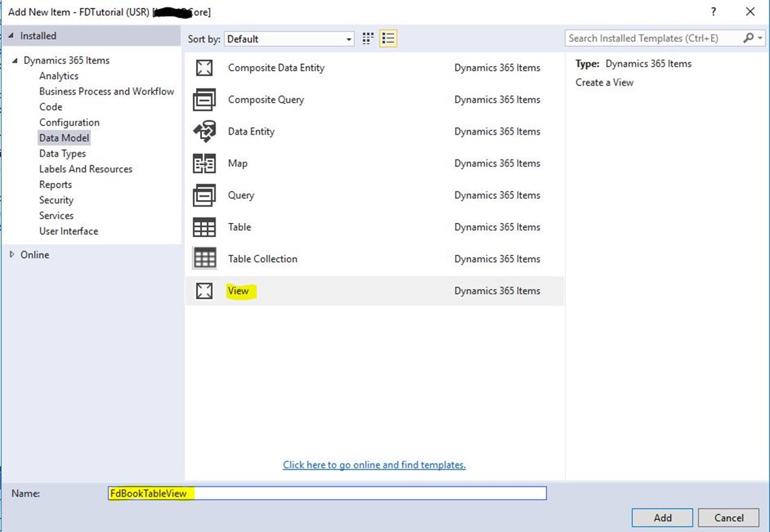Select the View item name
Screen dimensions: 770x532
click(238, 291)
